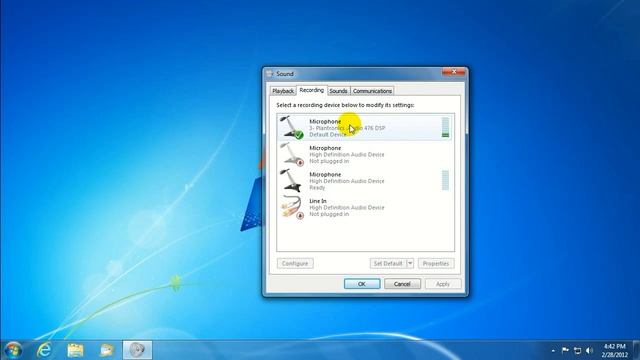
Task: Select the 'Line In' device label
Action: [318, 201]
